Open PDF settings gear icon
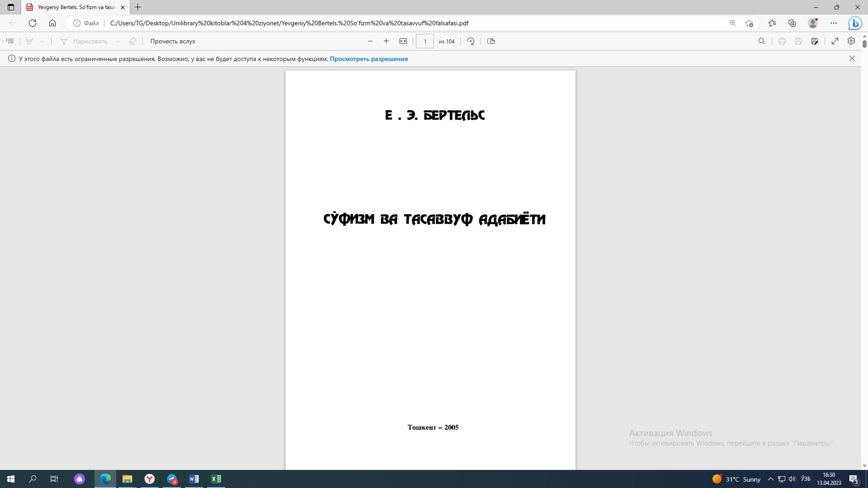868x488 pixels. (851, 41)
